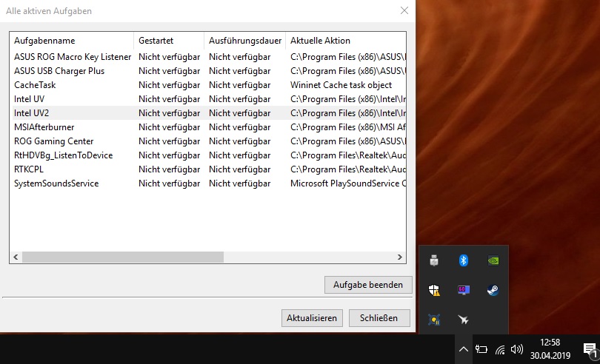Click the Schließen button
Viewport: 600px width, 364px height.
379,318
